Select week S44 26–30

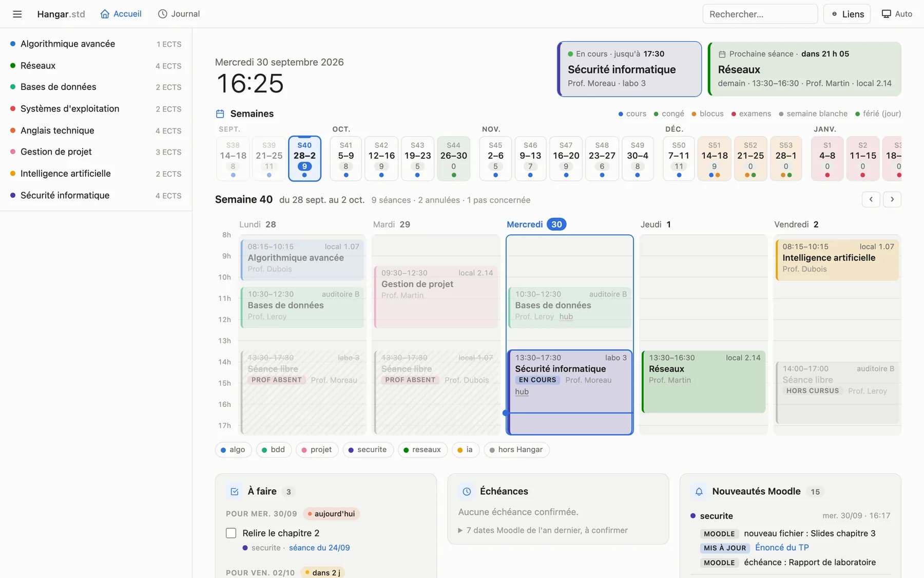pos(453,159)
